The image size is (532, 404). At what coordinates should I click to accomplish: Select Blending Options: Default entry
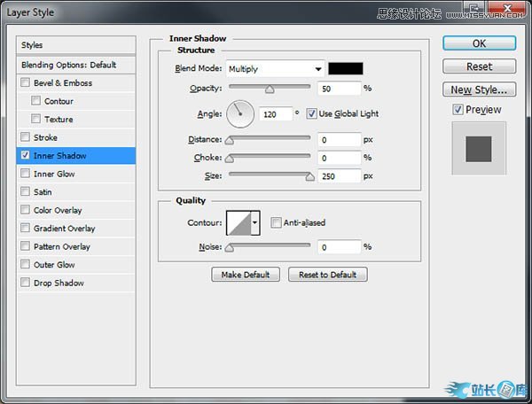tap(69, 65)
